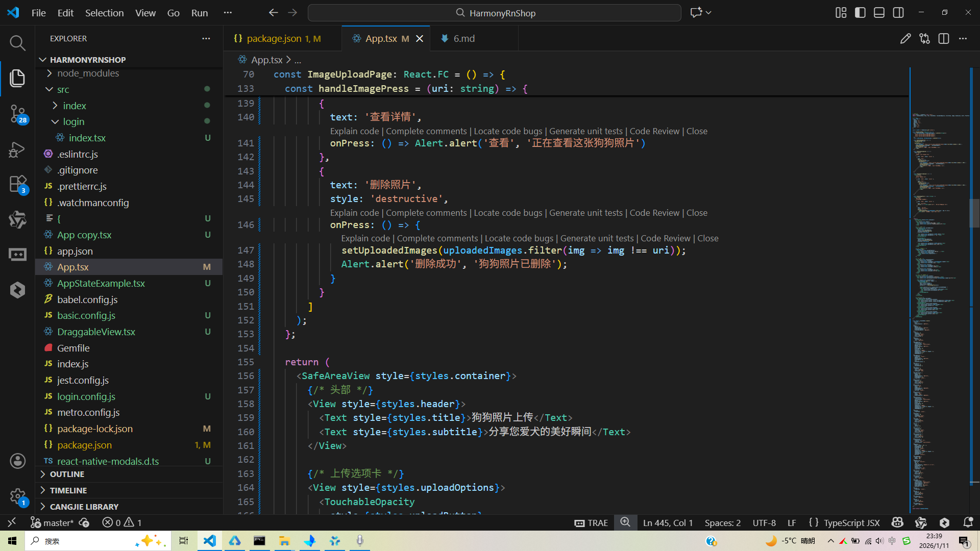This screenshot has width=980, height=551.
Task: Open Manage settings gear icon
Action: (x=17, y=496)
